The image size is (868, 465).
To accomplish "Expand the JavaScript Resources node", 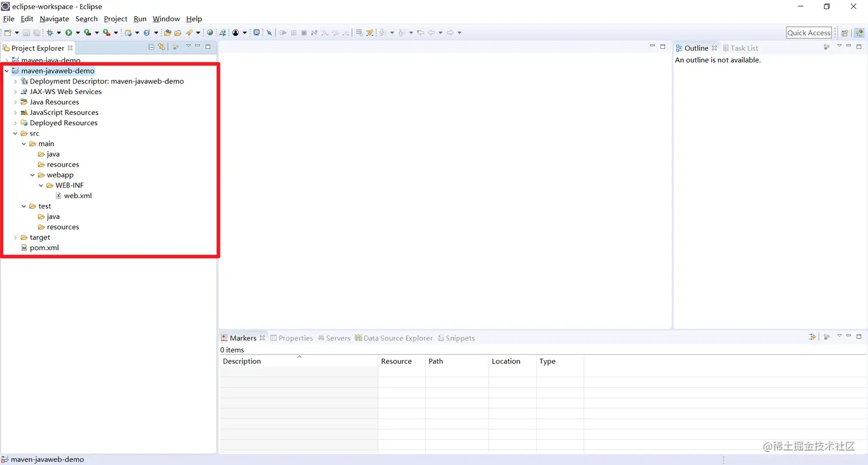I will click(x=15, y=113).
